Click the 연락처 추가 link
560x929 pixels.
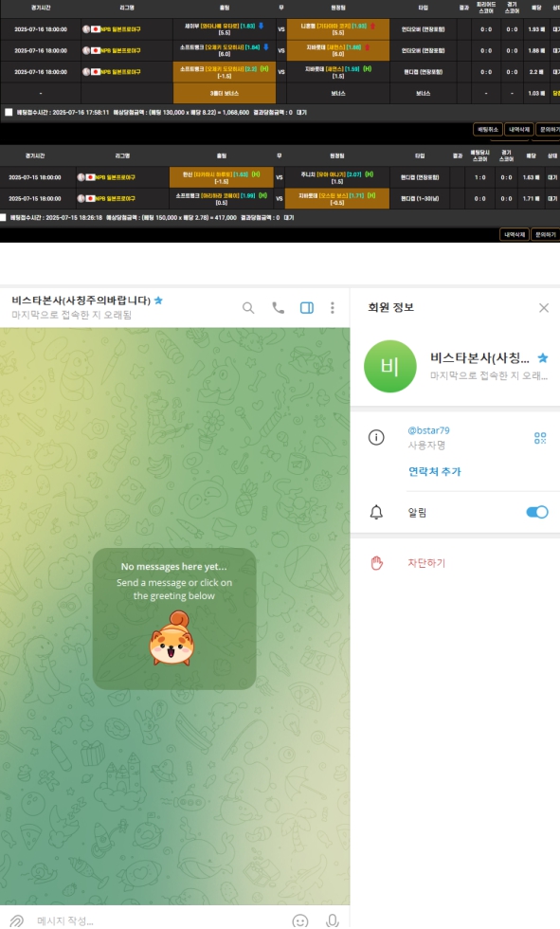pyautogui.click(x=435, y=472)
